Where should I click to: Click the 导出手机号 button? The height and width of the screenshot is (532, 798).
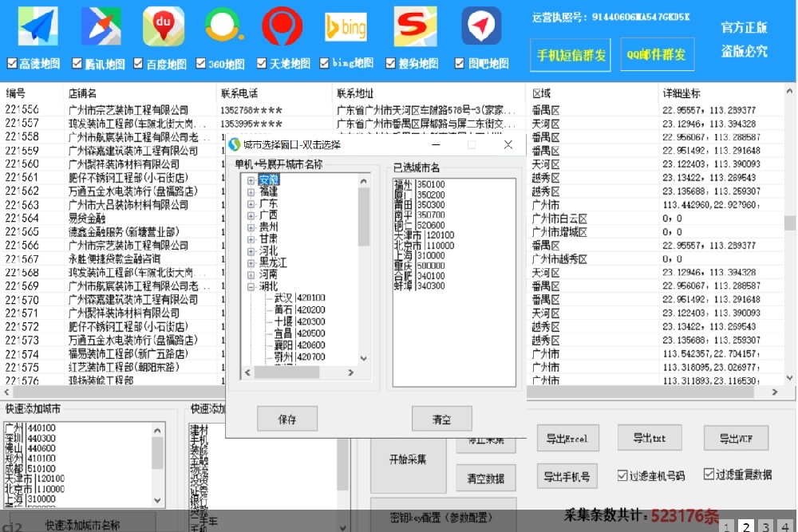(567, 476)
